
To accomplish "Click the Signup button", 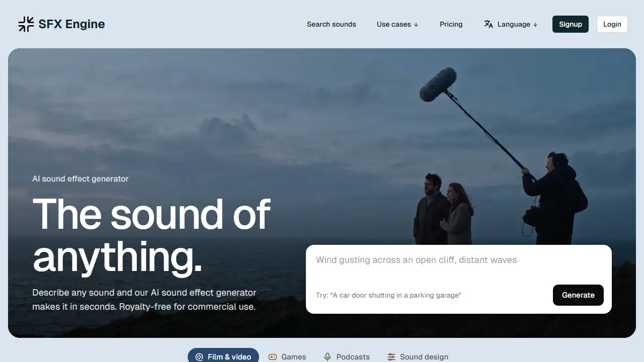I will [x=571, y=24].
